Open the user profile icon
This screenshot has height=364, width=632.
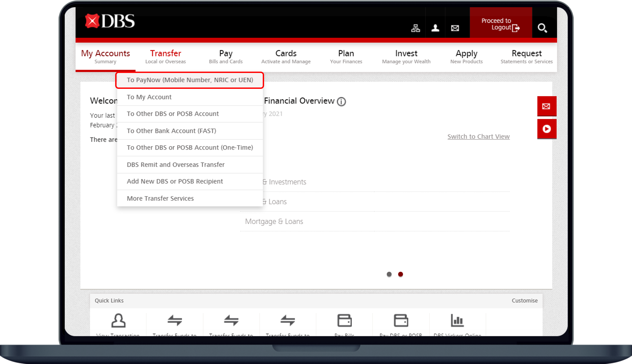coord(435,28)
